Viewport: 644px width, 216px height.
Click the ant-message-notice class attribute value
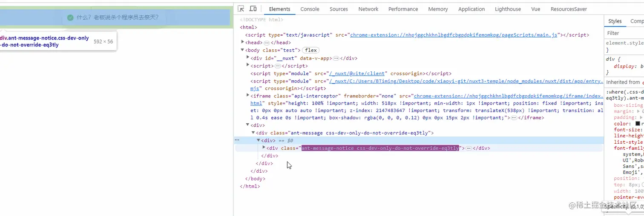tap(380, 148)
